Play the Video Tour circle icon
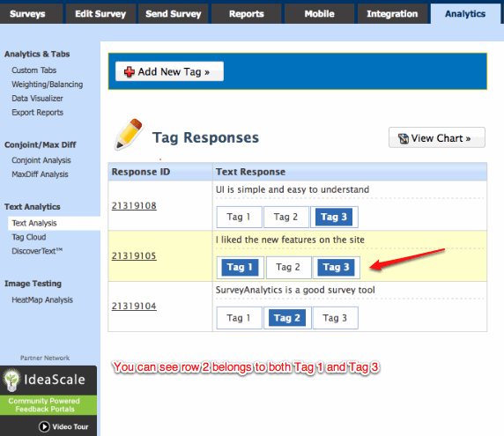The height and width of the screenshot is (436, 504). point(44,426)
